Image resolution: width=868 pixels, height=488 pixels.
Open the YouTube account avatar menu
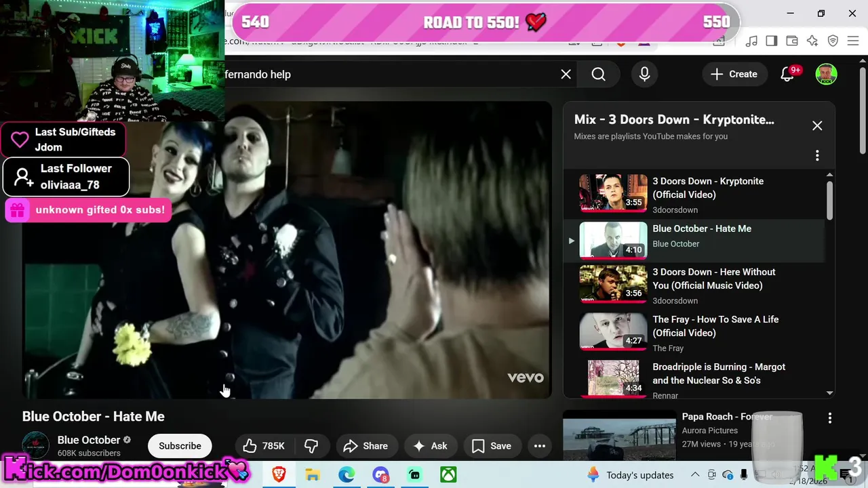pos(826,75)
